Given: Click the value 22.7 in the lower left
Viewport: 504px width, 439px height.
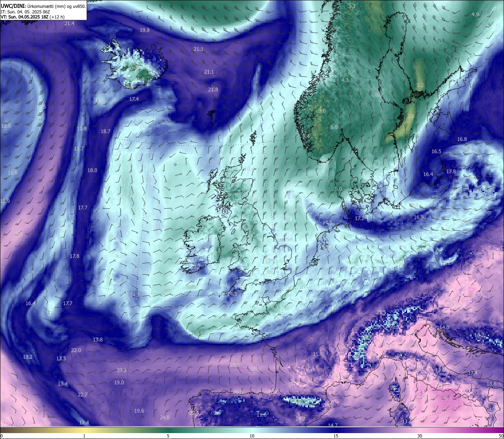Looking at the screenshot, I should (82, 395).
